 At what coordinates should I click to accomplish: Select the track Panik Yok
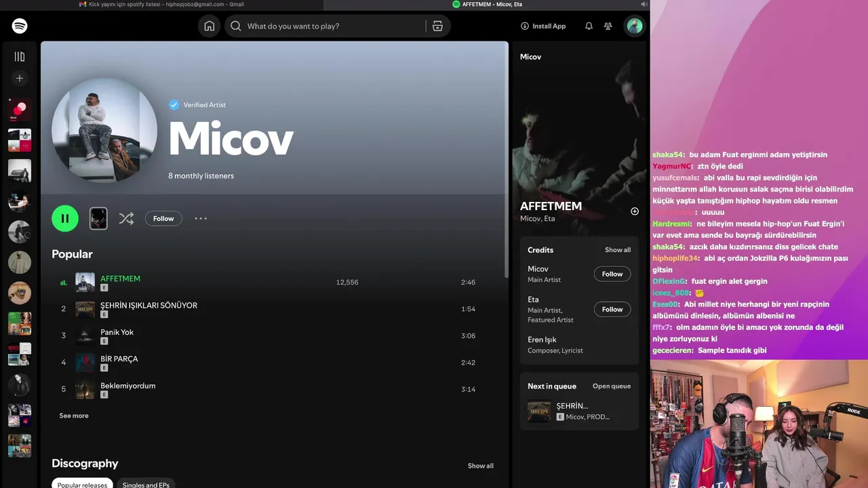click(x=117, y=332)
